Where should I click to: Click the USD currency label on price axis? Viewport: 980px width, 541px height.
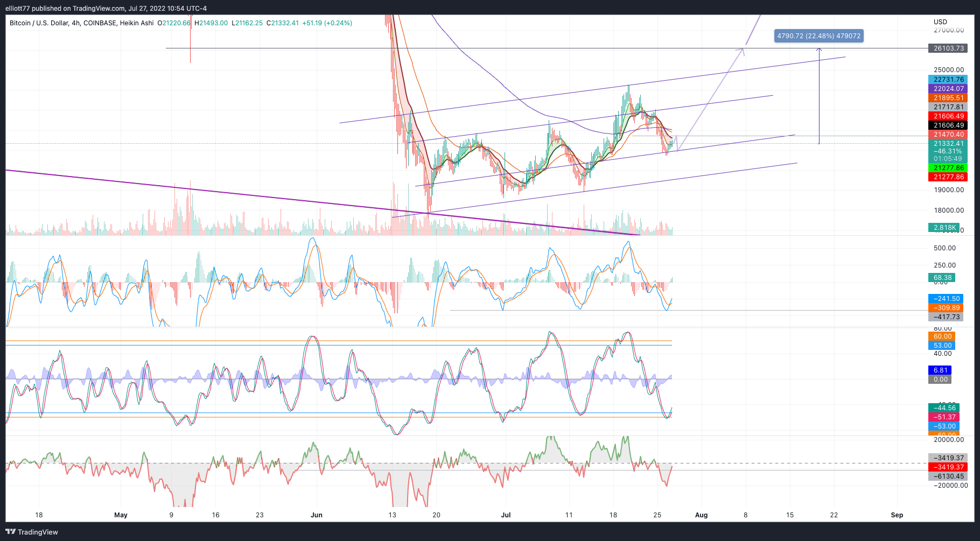[940, 22]
